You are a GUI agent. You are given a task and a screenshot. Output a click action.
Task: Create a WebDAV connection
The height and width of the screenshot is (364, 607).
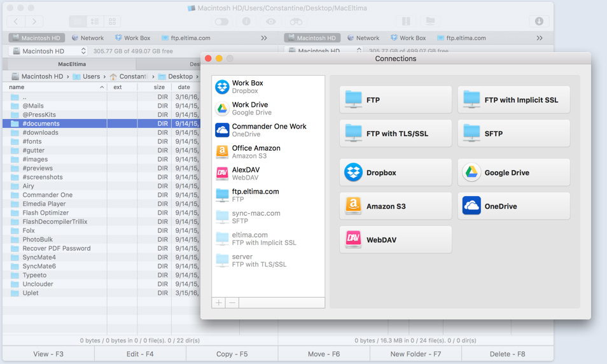tap(395, 240)
